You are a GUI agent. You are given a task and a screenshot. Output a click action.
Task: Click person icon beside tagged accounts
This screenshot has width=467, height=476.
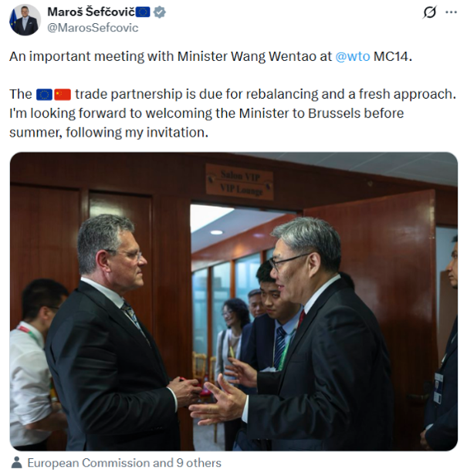tap(16, 463)
